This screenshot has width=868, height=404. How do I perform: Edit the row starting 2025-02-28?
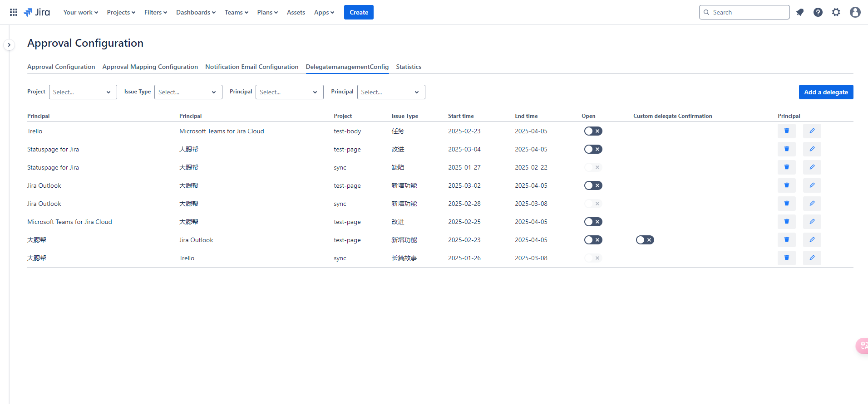(812, 204)
